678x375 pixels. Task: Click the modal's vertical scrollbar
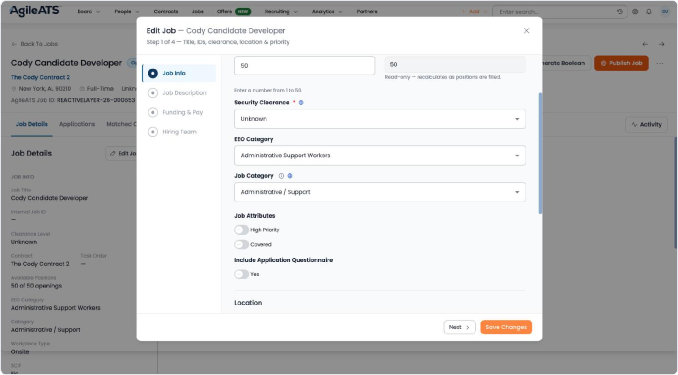(540, 153)
